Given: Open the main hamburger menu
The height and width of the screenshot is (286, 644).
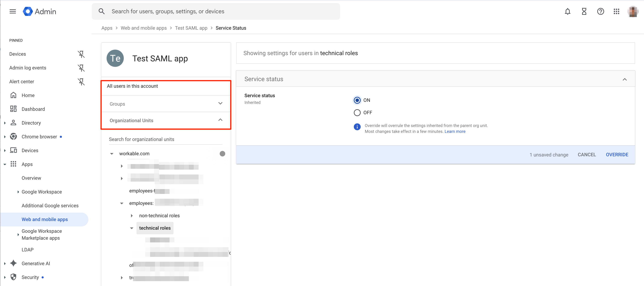Looking at the screenshot, I should pos(13,12).
